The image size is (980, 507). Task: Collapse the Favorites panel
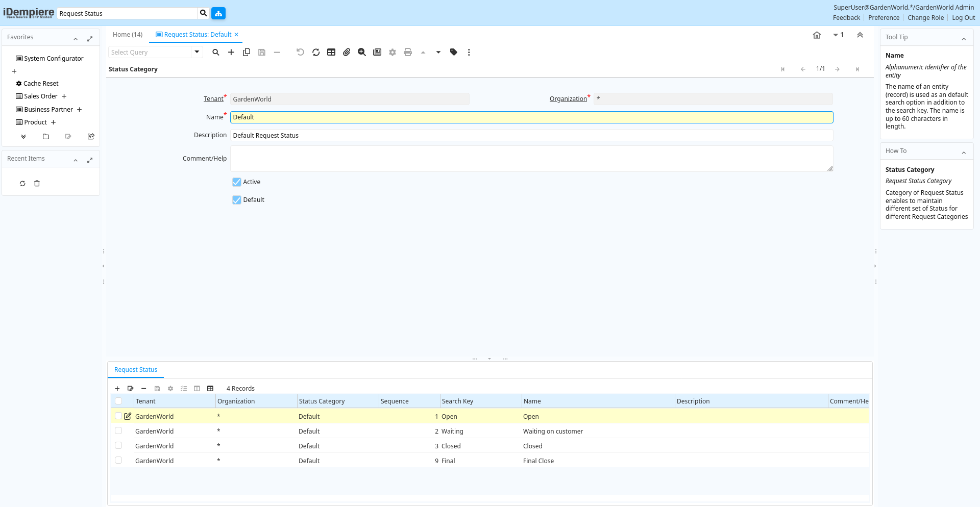[x=76, y=38]
